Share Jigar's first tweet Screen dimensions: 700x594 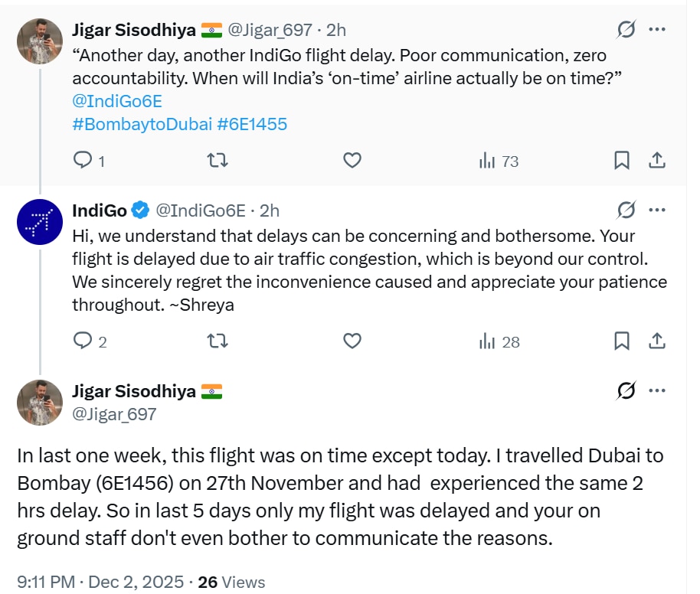[x=657, y=160]
